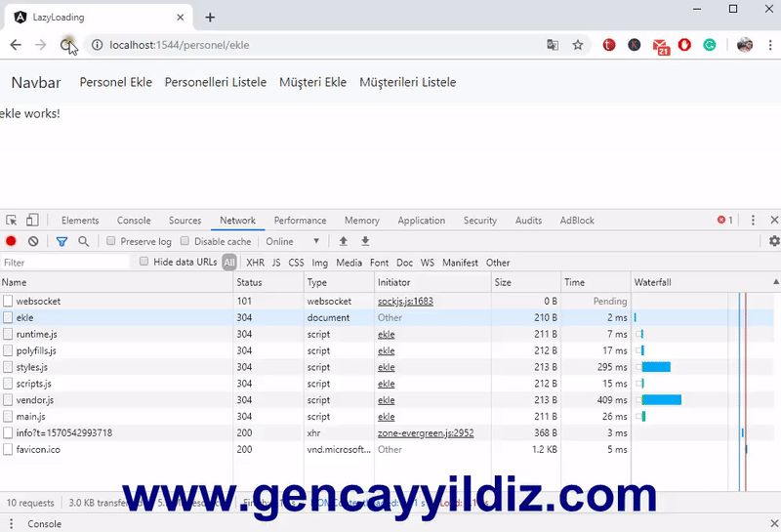
Task: Enable the Preserve log checkbox
Action: point(111,241)
